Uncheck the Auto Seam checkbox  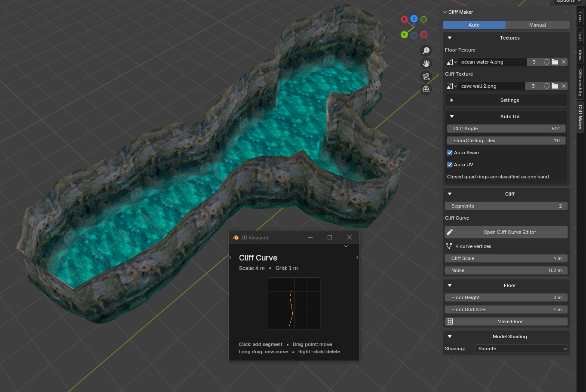click(450, 153)
